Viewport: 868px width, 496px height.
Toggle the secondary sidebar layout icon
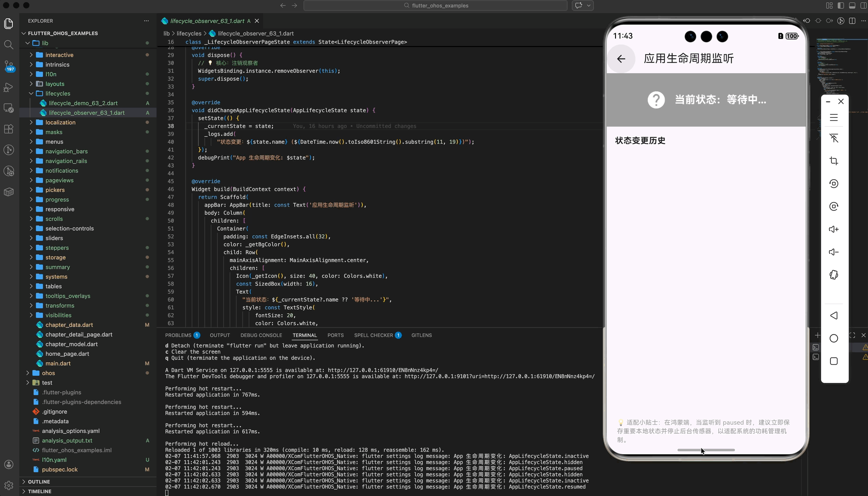[863, 6]
